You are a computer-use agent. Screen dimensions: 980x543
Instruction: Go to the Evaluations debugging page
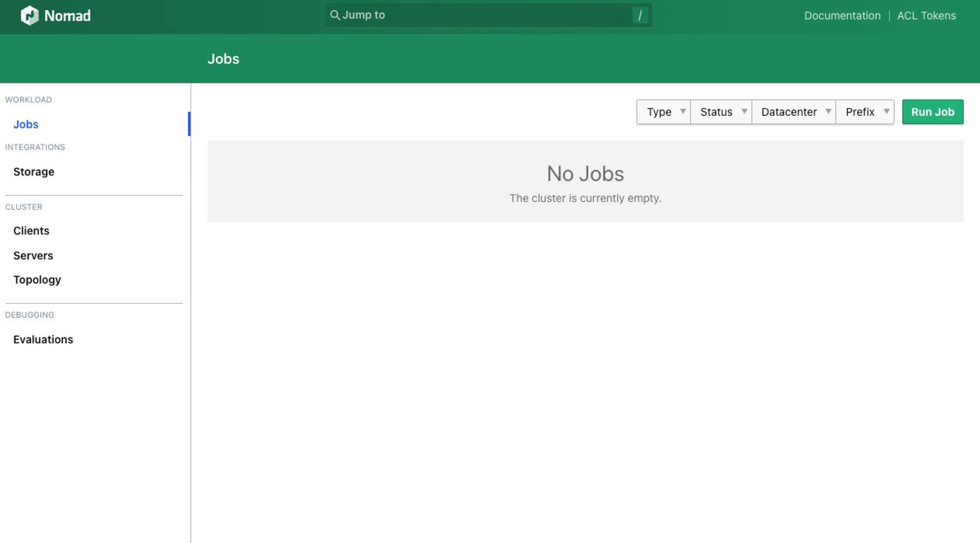coord(43,339)
